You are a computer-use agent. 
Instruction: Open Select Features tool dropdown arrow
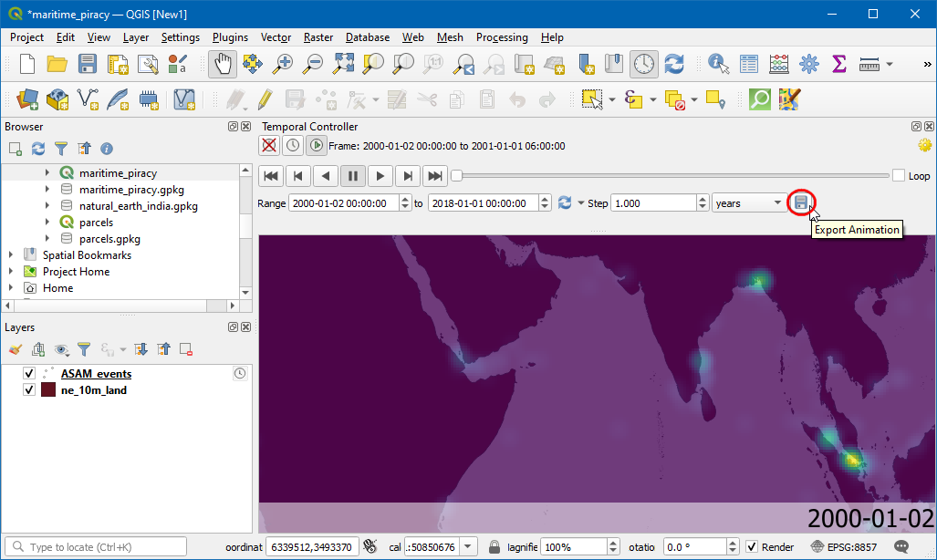(x=612, y=99)
